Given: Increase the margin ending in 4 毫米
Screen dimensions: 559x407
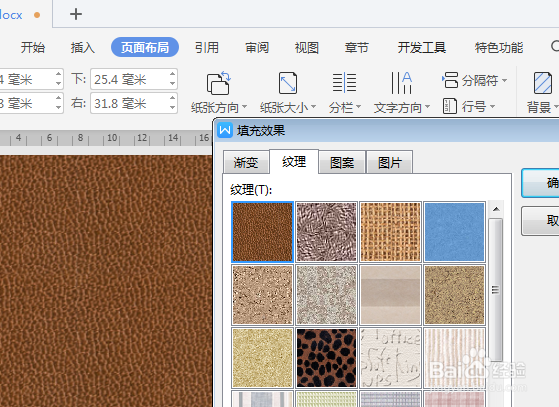Looking at the screenshot, I should coord(58,74).
